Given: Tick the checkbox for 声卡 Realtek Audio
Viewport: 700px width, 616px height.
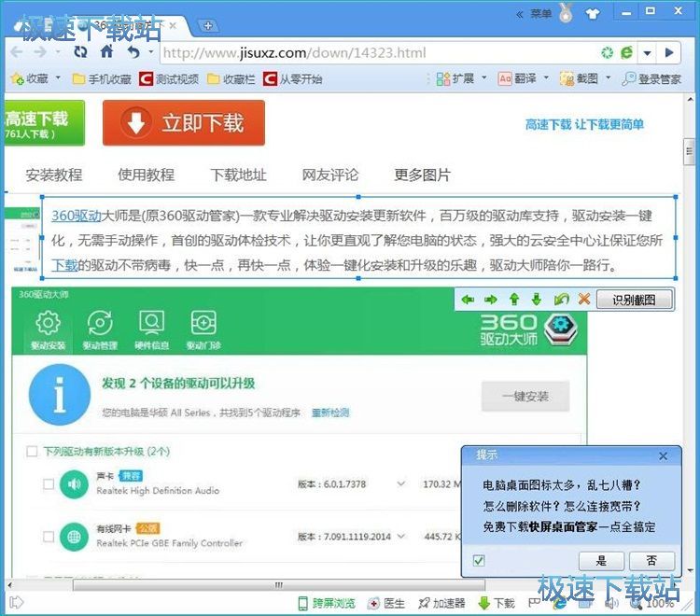Looking at the screenshot, I should (49, 484).
